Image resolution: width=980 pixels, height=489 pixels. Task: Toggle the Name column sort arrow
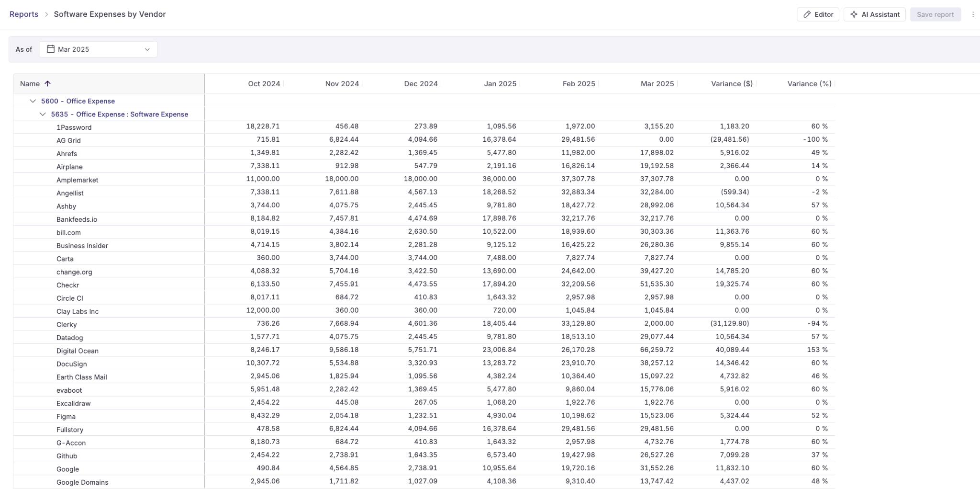click(x=47, y=83)
